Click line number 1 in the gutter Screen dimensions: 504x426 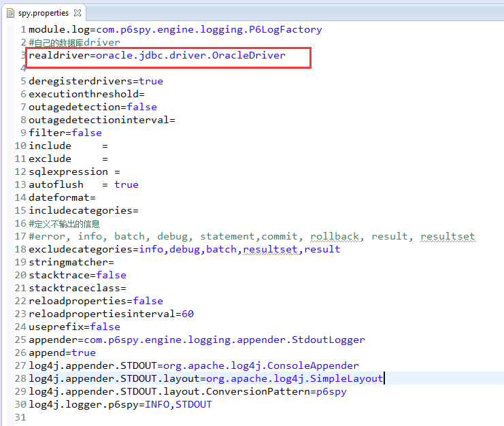(23, 29)
